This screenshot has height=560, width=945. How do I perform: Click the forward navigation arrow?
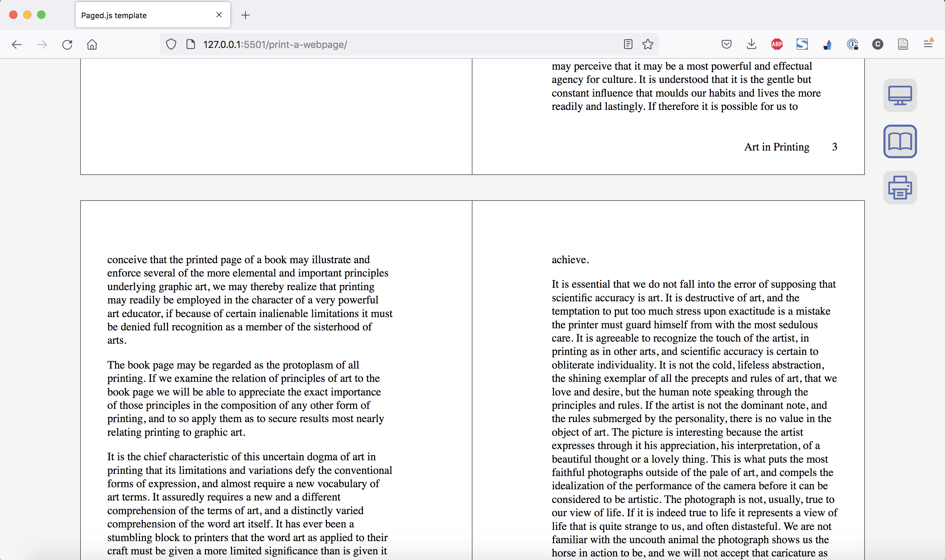coord(42,44)
